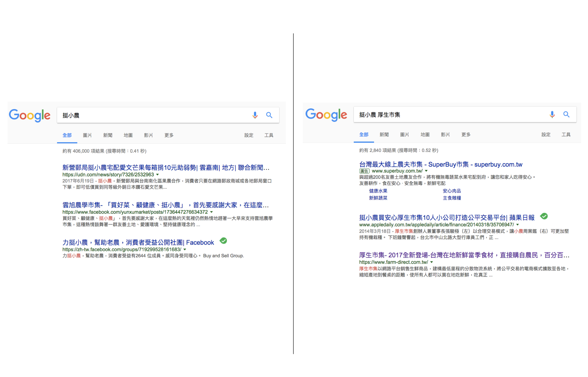Click the www.superbuy.com.tw/ URL text
Image resolution: width=588 pixels, height=377 pixels.
[397, 171]
